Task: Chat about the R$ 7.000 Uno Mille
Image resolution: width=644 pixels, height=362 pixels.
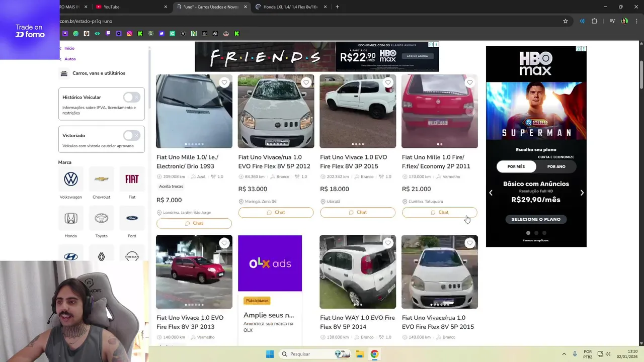Action: click(194, 223)
